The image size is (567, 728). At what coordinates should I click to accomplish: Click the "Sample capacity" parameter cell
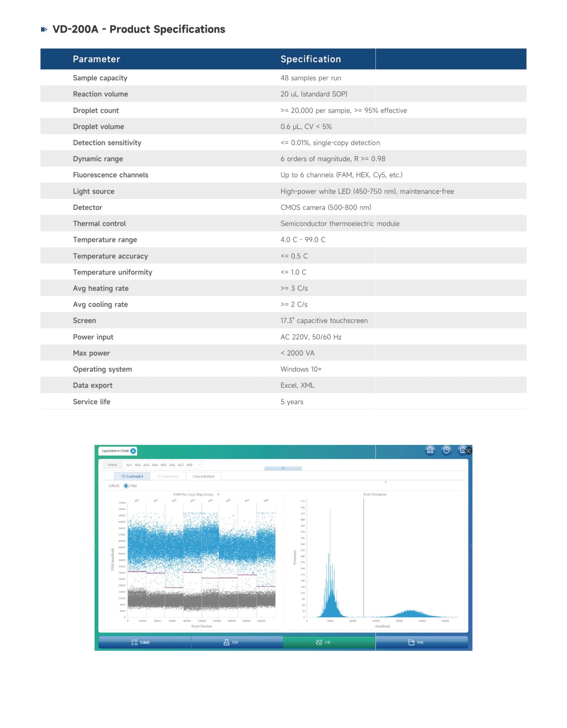point(100,78)
